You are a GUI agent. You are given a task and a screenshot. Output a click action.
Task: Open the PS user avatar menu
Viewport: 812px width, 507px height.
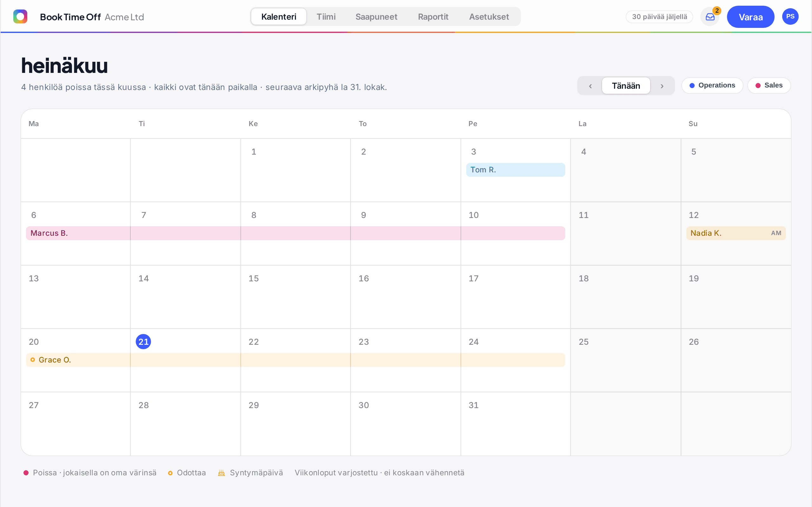[x=790, y=16]
